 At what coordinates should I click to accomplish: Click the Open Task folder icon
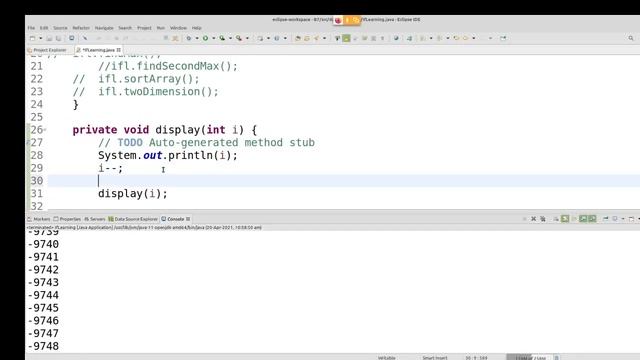[x=307, y=38]
